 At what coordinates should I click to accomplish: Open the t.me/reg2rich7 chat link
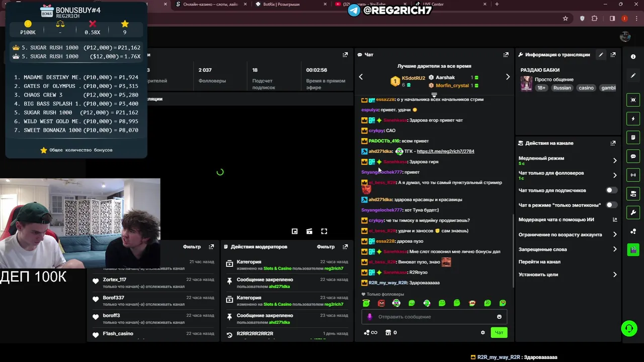coord(445,151)
